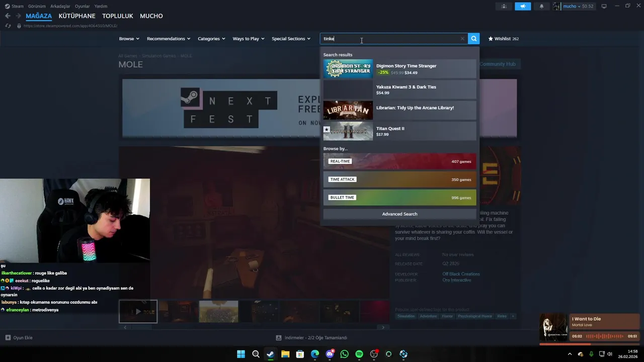Open the Windows Start button

point(241,354)
